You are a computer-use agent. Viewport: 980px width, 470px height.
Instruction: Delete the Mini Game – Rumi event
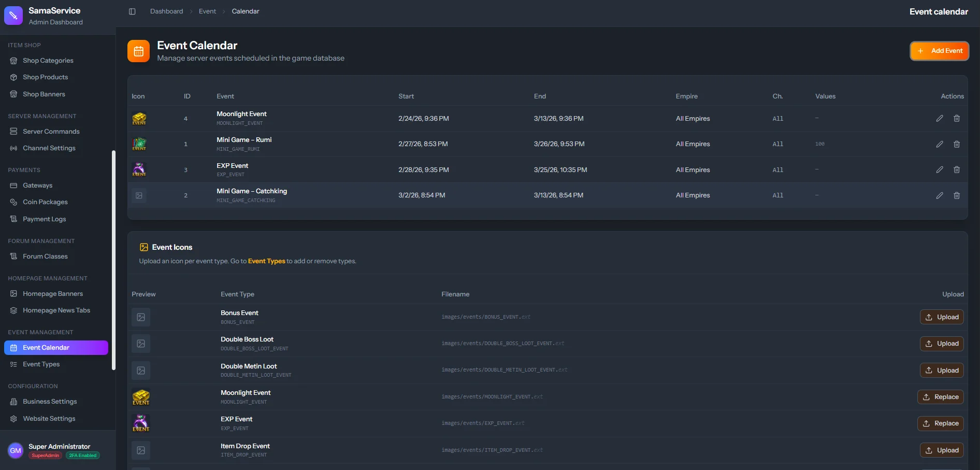pos(957,144)
